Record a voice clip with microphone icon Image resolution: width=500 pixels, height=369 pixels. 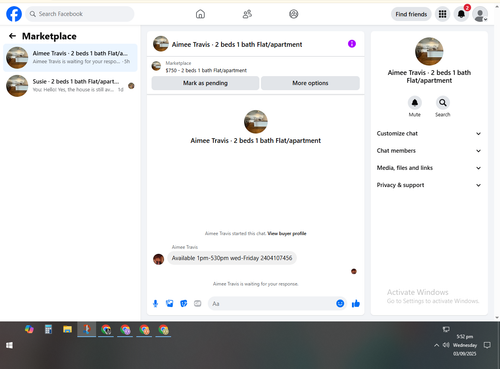[155, 303]
